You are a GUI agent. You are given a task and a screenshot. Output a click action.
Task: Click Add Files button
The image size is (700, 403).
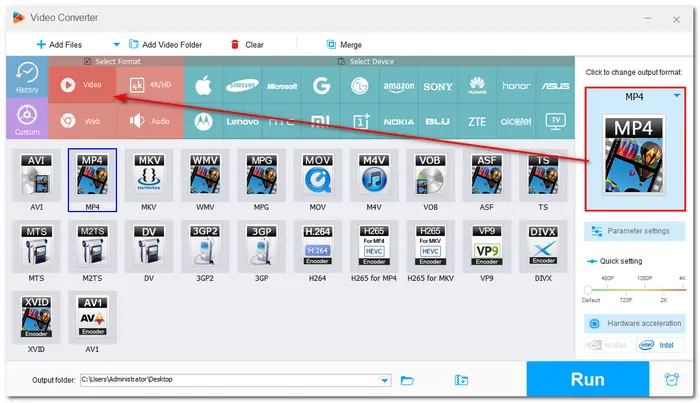pos(59,45)
